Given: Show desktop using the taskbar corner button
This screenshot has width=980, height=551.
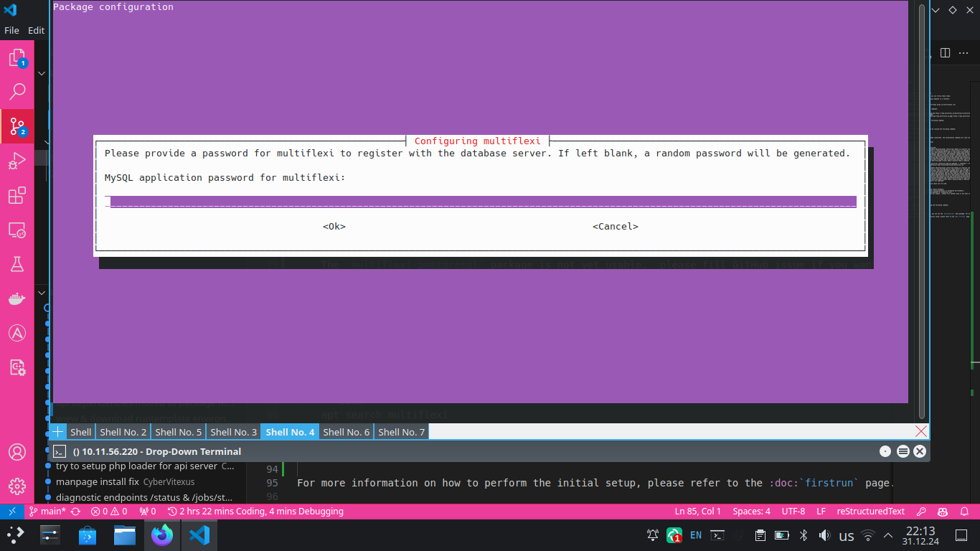Looking at the screenshot, I should tap(961, 535).
